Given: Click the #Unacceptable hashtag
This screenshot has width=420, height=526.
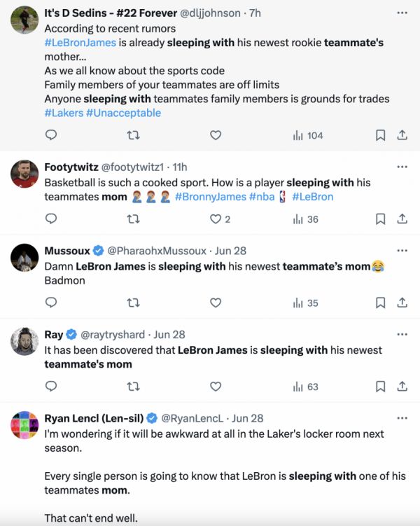Looking at the screenshot, I should [123, 113].
